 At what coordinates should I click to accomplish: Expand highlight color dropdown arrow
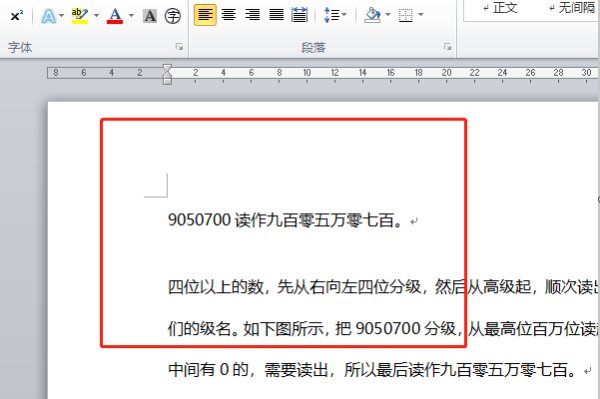click(96, 16)
